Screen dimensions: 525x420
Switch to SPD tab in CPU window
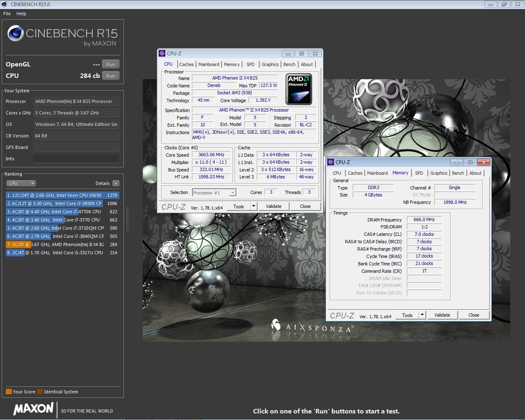tap(251, 64)
